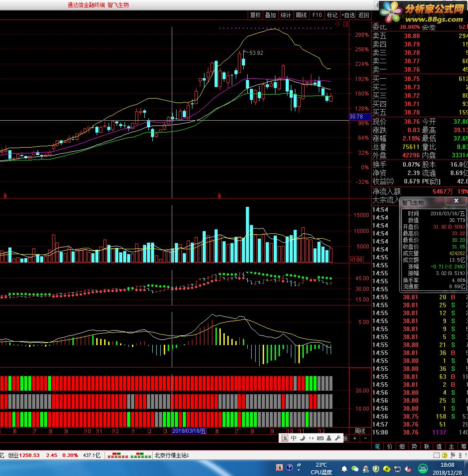Zoom in with the plus button
The width and height of the screenshot is (468, 476).
click(355, 438)
